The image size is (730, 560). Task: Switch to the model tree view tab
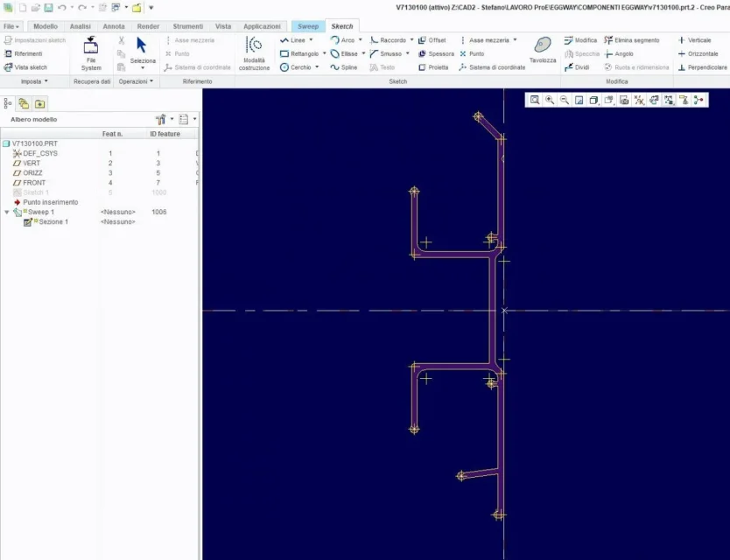[x=9, y=103]
